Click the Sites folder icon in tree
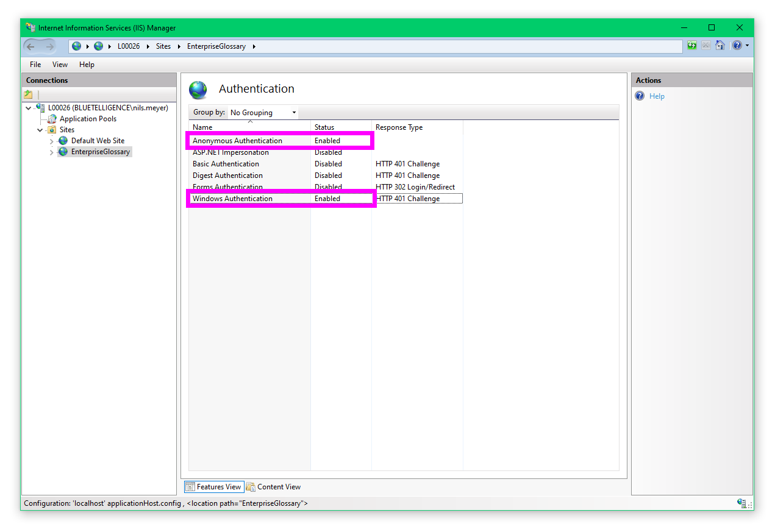This screenshot has width=775, height=532. click(52, 130)
